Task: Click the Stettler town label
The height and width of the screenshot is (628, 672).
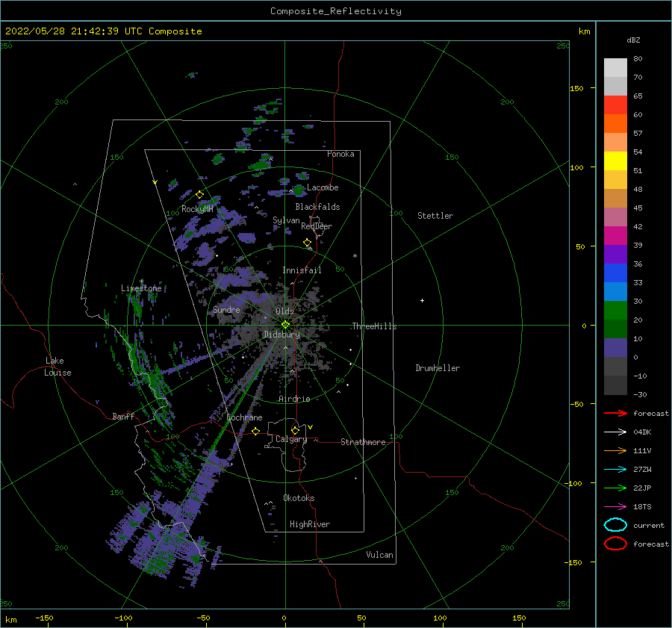Action: [x=435, y=216]
